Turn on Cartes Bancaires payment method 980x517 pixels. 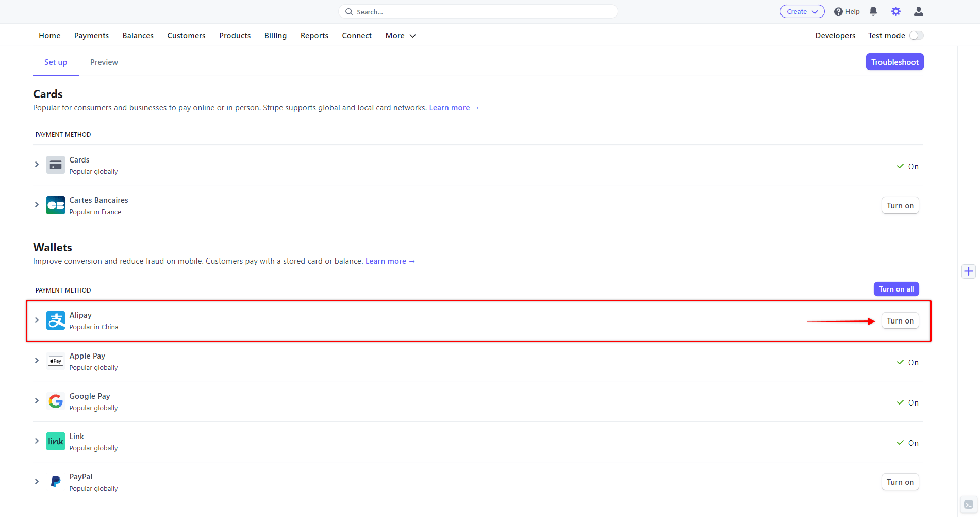click(x=900, y=206)
